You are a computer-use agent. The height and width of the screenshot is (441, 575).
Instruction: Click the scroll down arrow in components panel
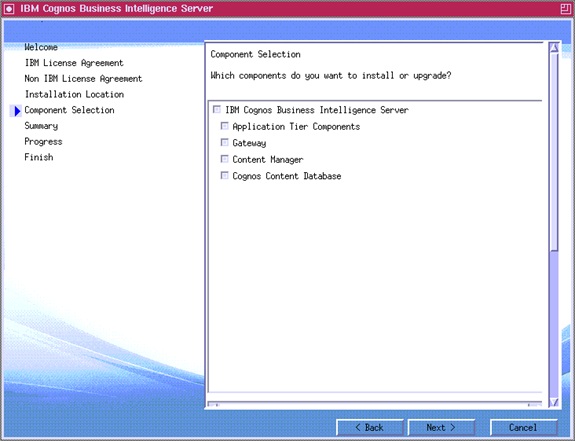[554, 402]
